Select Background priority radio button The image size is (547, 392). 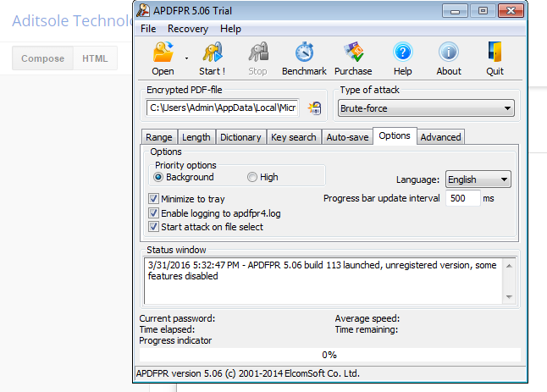click(158, 177)
